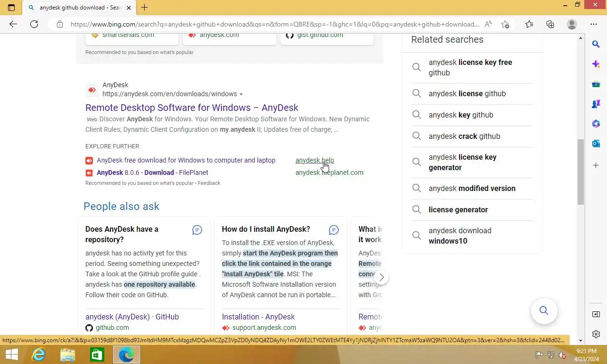Open the smartserials.com recommended card
This screenshot has height=364, width=607.
(x=132, y=38)
